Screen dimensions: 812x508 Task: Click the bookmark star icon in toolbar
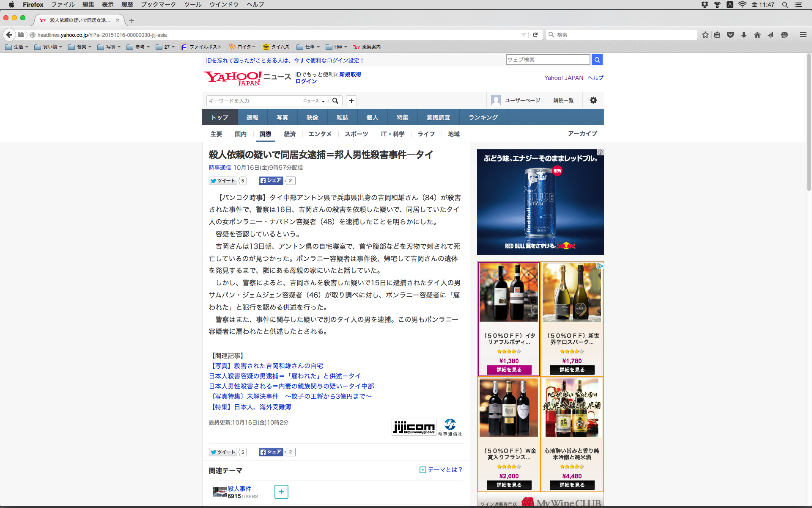705,35
